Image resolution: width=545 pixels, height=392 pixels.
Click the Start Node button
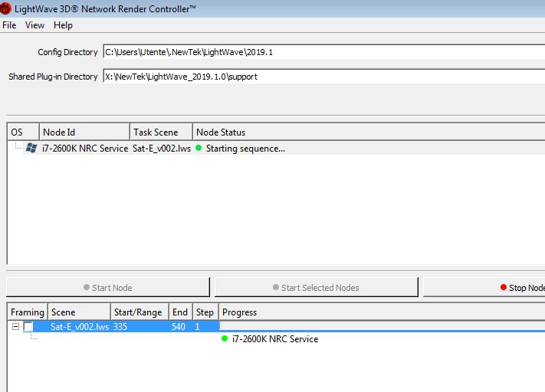tap(108, 287)
